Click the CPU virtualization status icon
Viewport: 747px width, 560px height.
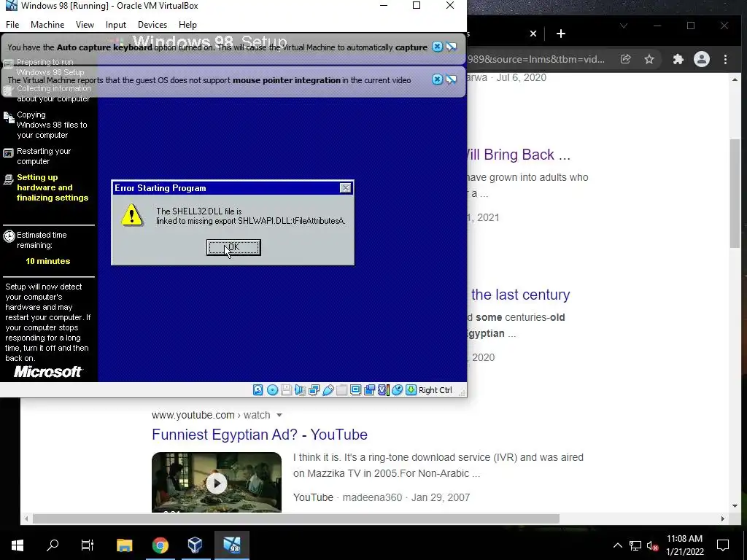[384, 390]
